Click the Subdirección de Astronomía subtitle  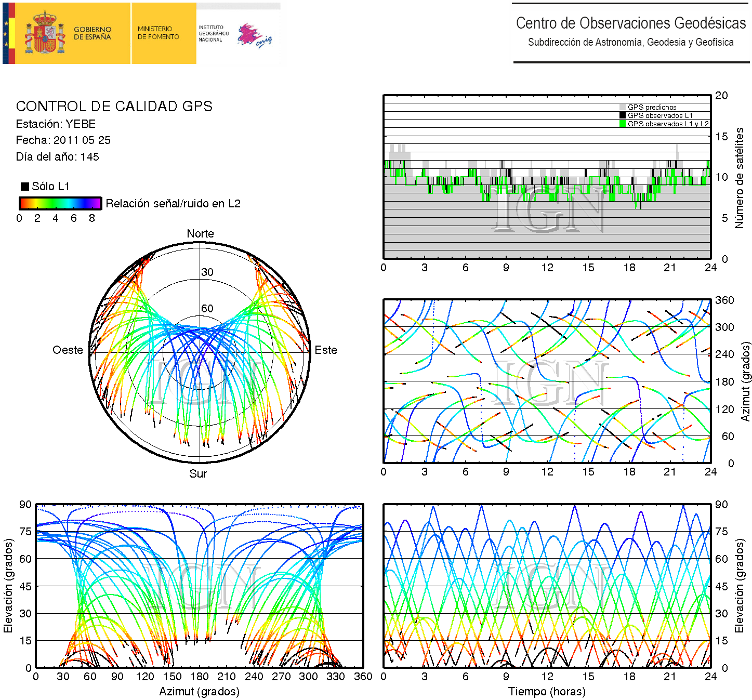pyautogui.click(x=630, y=43)
